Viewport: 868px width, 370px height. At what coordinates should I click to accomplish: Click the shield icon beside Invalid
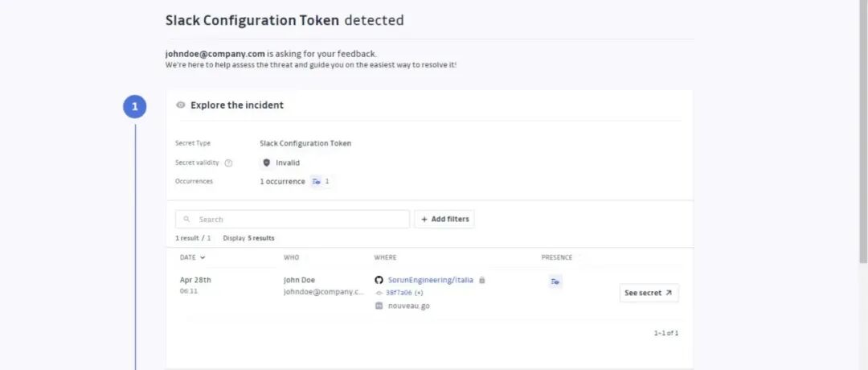(266, 162)
